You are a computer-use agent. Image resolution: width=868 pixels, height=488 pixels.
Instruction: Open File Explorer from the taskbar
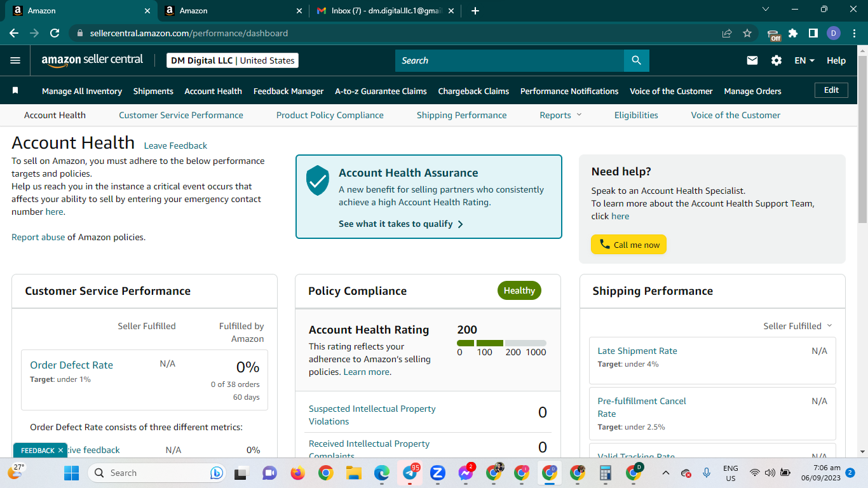tap(353, 473)
